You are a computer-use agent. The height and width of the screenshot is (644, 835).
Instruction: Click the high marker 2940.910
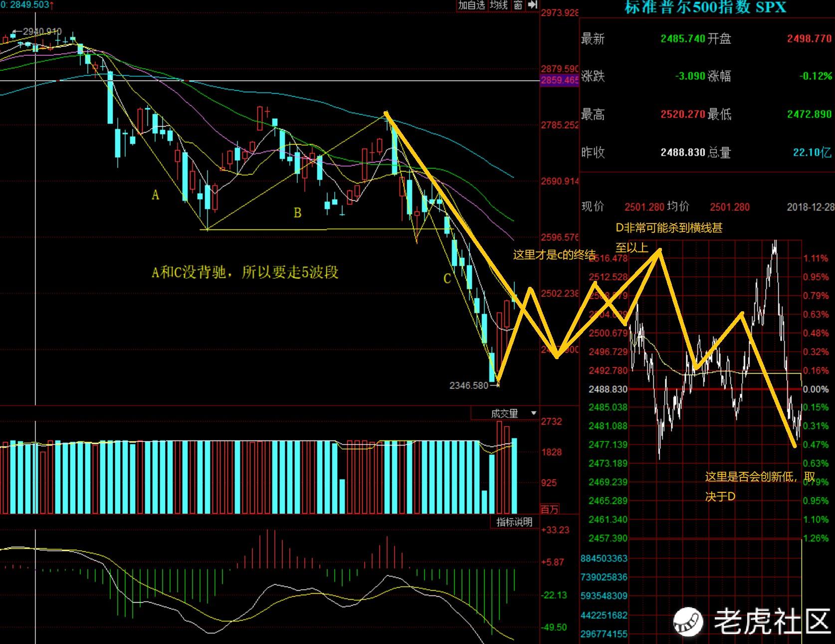point(42,31)
